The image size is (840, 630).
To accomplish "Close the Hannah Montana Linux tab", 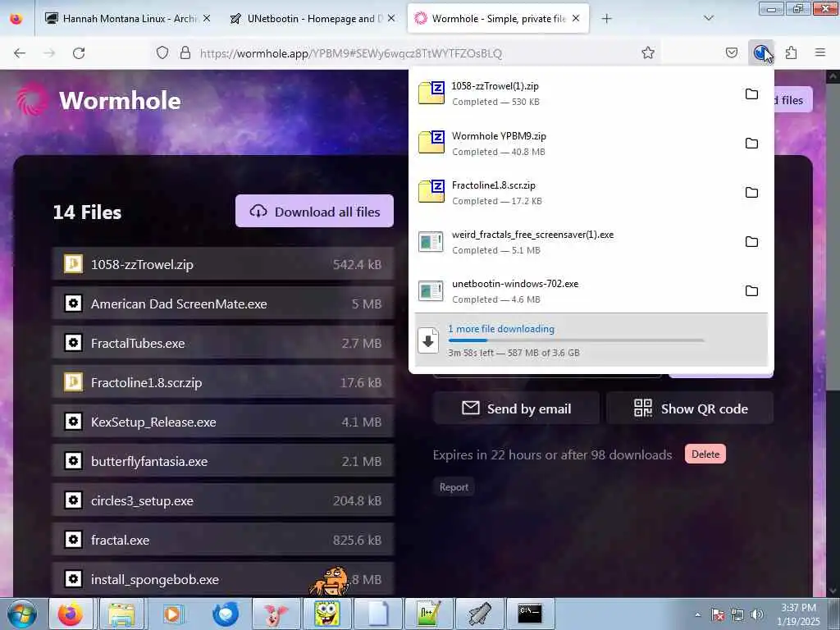I will (207, 18).
